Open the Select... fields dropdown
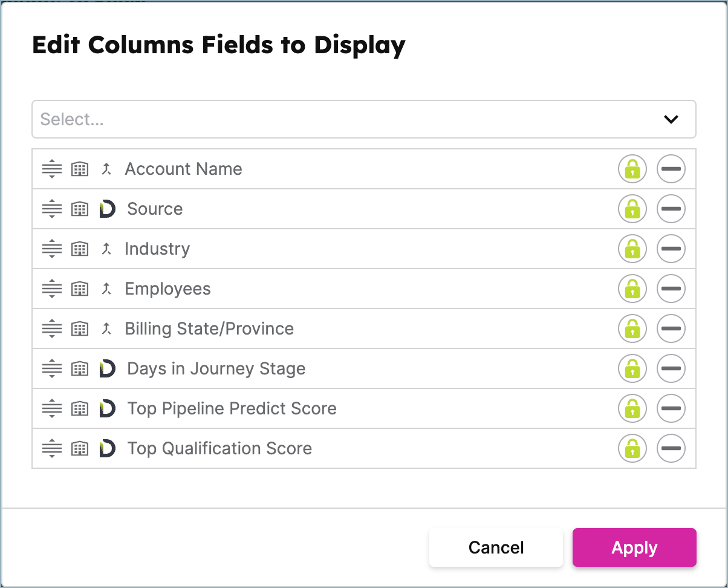The image size is (728, 588). (364, 119)
